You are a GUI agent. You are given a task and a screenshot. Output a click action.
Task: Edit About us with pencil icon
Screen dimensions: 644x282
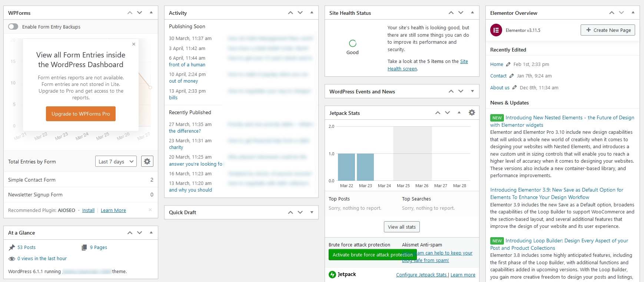(515, 88)
